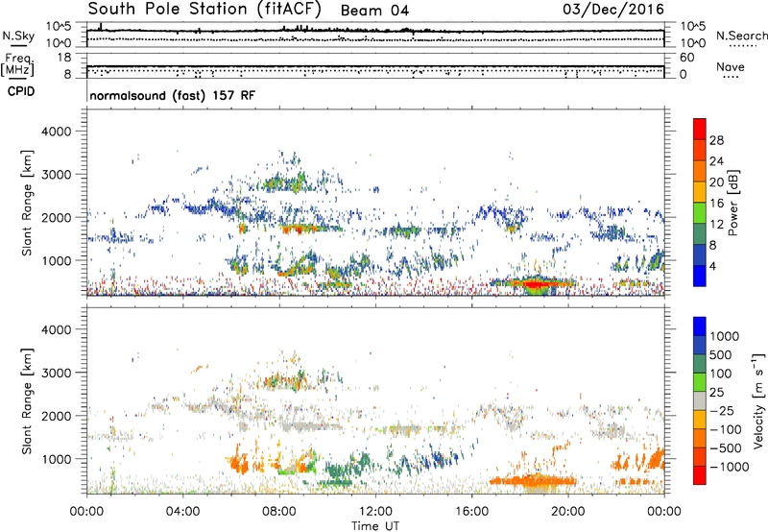Click the '60' tick on the Nave scale

coord(687,58)
